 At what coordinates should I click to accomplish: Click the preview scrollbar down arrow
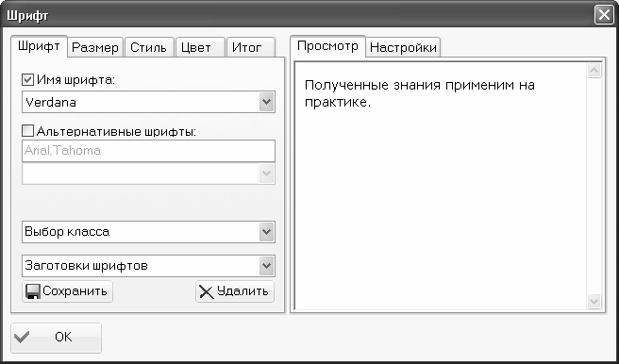click(594, 302)
